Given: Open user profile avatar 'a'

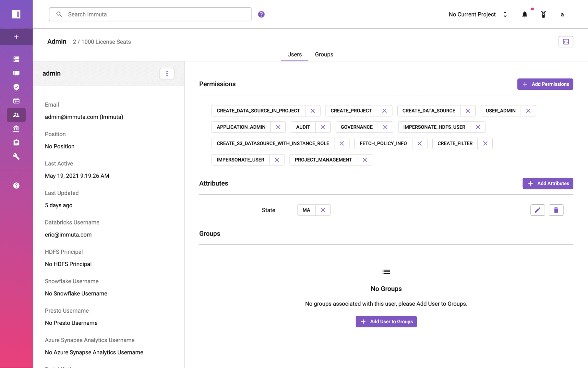Looking at the screenshot, I should pyautogui.click(x=562, y=14).
